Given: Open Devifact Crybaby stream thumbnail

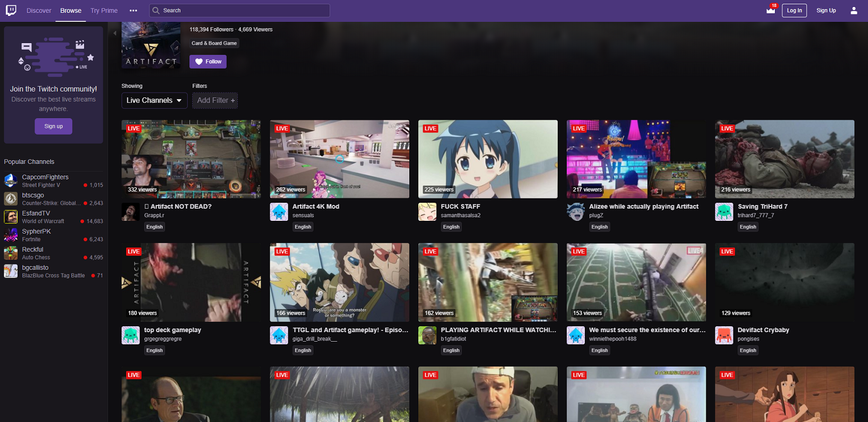Looking at the screenshot, I should [784, 283].
